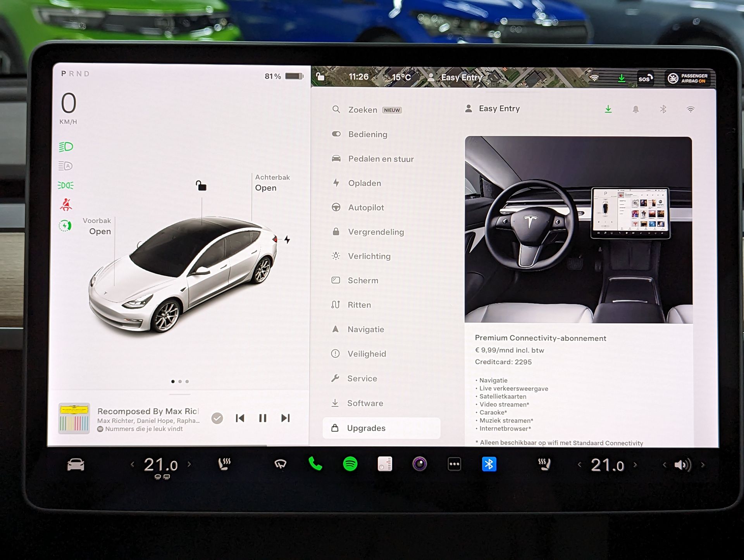744x560 pixels.
Task: Open notifications bell icon
Action: 635,110
